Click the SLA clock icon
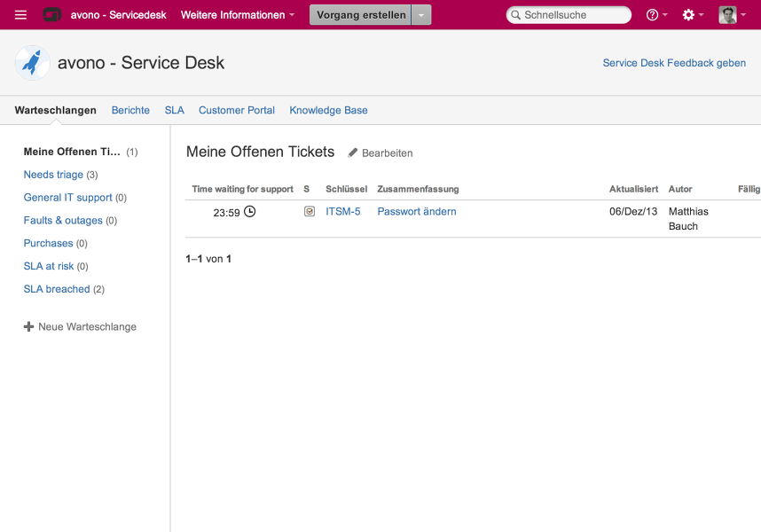The image size is (761, 532). tap(250, 212)
